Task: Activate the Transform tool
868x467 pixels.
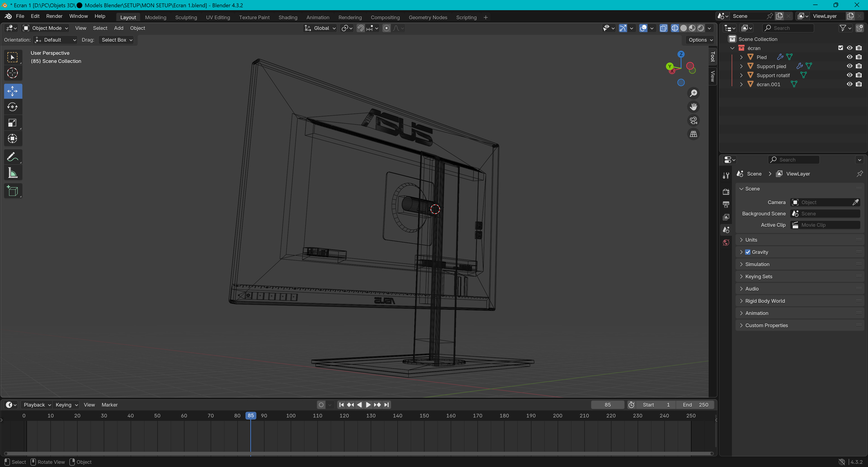Action: [13, 138]
